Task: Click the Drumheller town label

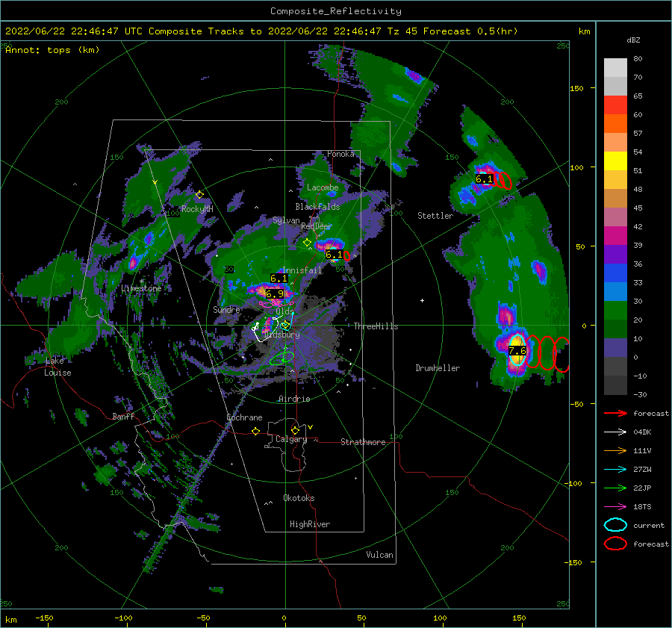Action: coord(438,368)
